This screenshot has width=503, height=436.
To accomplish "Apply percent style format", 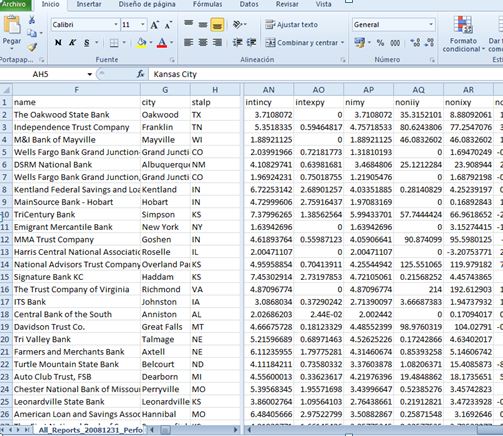I will pyautogui.click(x=380, y=43).
